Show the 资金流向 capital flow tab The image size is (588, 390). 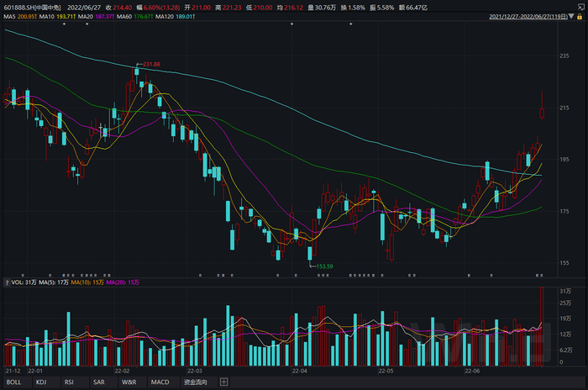(x=196, y=382)
